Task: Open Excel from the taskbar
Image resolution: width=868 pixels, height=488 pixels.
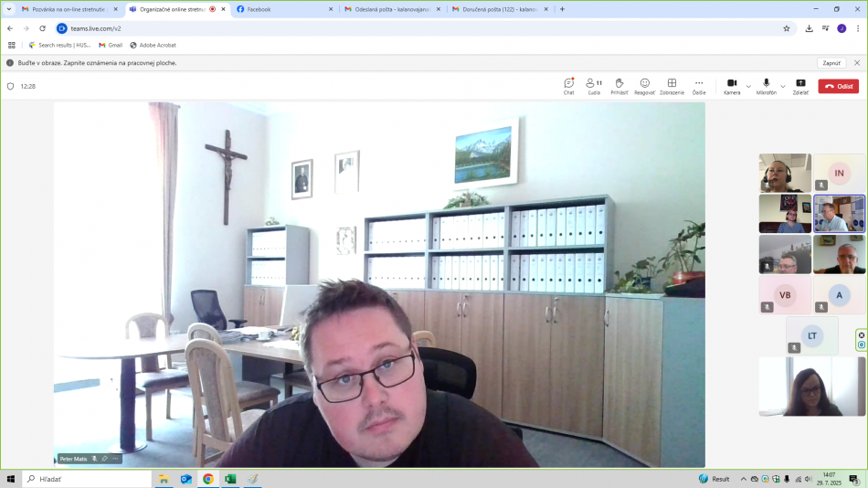Action: pyautogui.click(x=230, y=479)
